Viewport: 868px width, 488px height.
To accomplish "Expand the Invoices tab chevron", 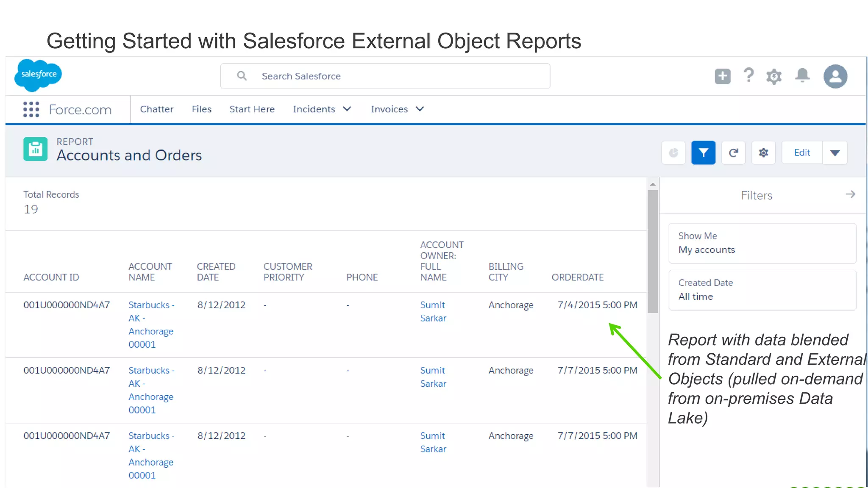I will 420,109.
